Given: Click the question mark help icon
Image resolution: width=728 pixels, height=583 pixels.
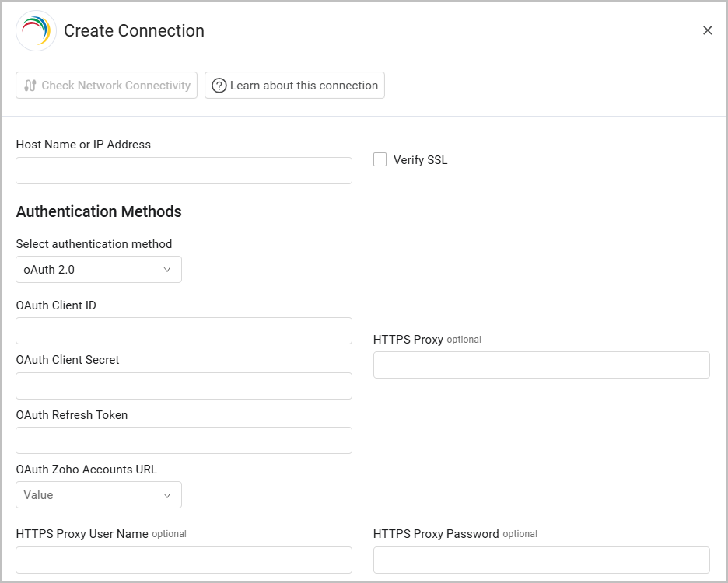Looking at the screenshot, I should [x=219, y=86].
